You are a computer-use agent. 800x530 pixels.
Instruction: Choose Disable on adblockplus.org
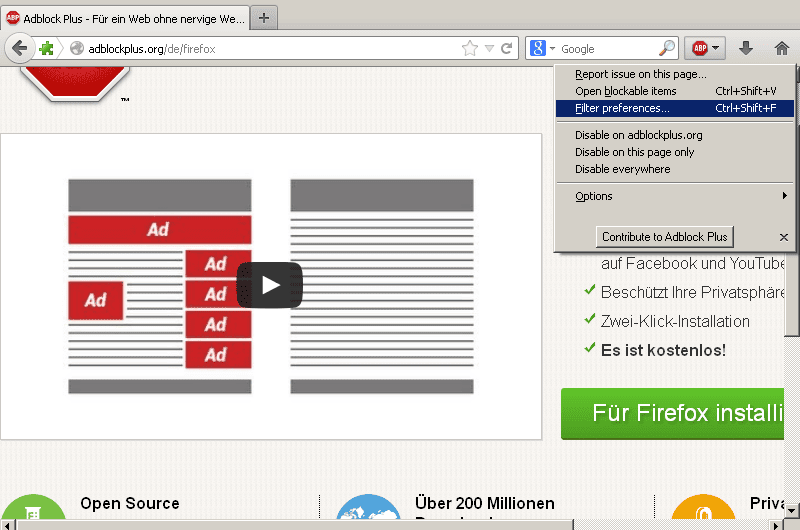coord(674,135)
